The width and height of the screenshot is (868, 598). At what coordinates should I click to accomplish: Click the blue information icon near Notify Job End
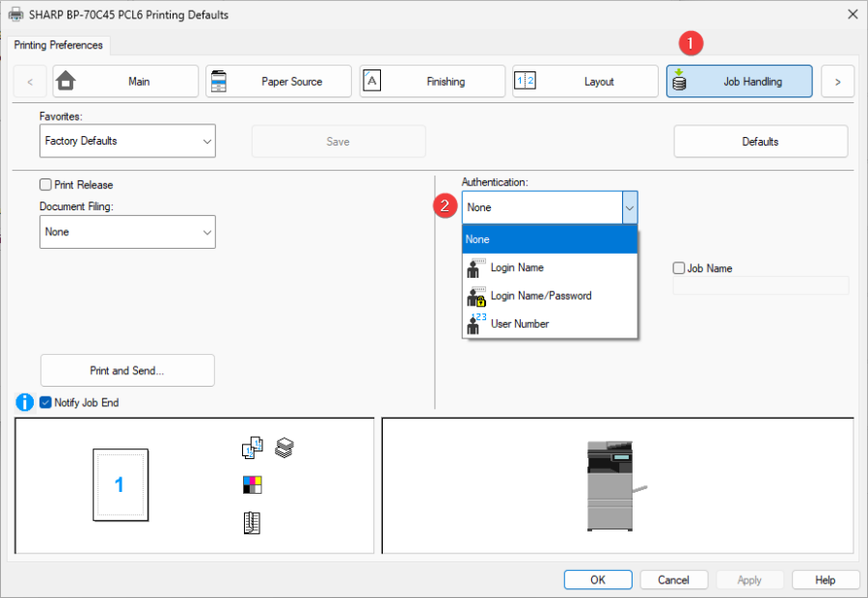tap(23, 402)
